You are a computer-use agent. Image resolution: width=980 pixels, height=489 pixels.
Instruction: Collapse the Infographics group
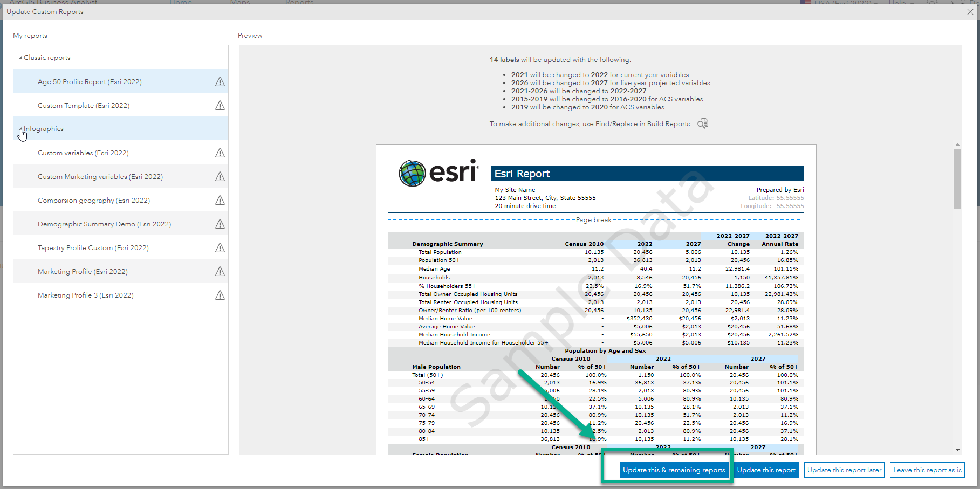pos(20,129)
